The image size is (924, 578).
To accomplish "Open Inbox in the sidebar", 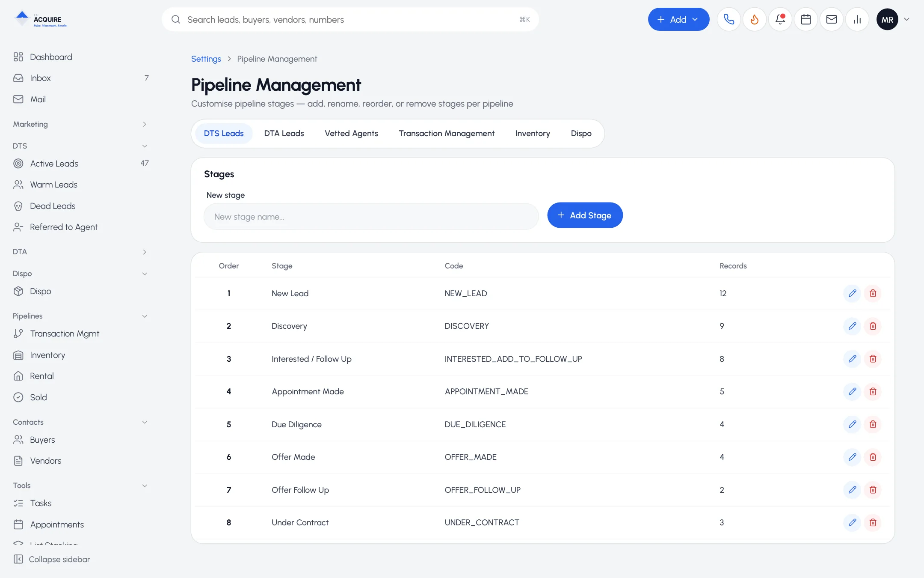I will (x=80, y=78).
